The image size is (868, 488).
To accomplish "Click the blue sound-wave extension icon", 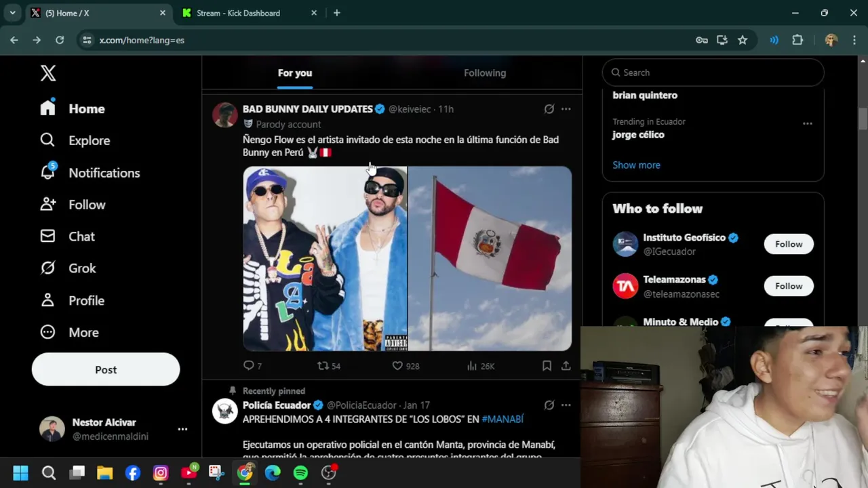I will pyautogui.click(x=774, y=40).
